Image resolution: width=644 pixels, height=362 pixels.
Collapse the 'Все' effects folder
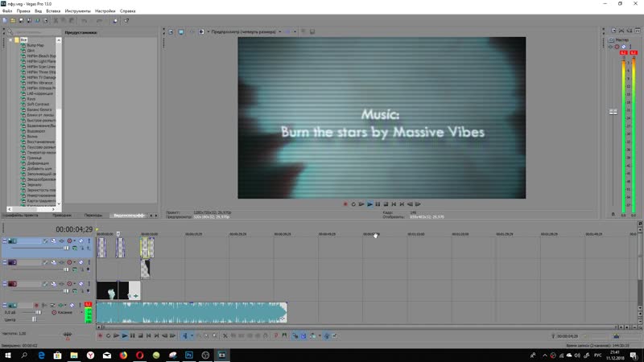(10, 39)
